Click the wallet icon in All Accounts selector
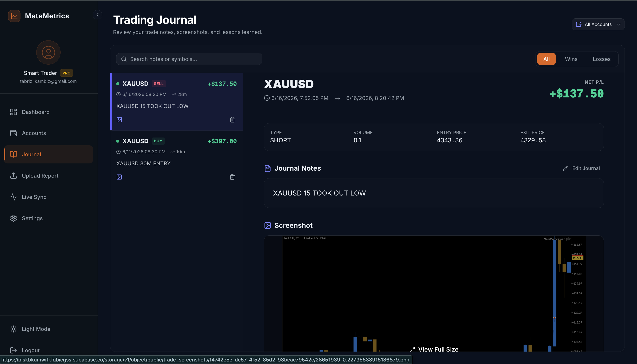The height and width of the screenshot is (364, 637). click(579, 24)
